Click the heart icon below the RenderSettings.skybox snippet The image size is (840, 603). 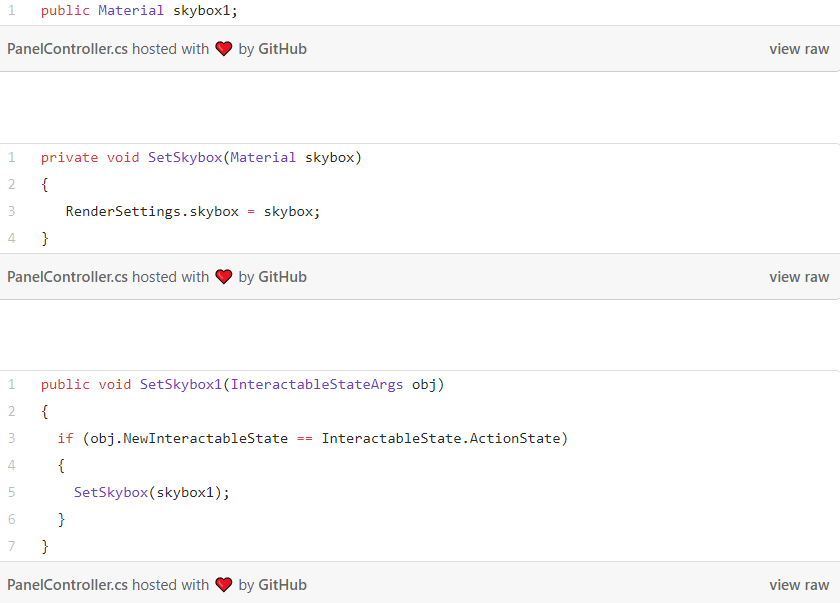224,277
